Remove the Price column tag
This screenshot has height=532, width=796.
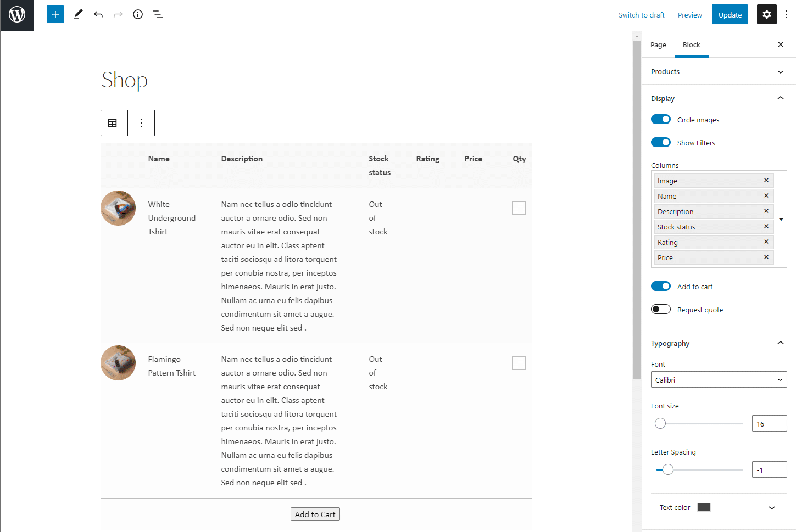click(x=766, y=257)
